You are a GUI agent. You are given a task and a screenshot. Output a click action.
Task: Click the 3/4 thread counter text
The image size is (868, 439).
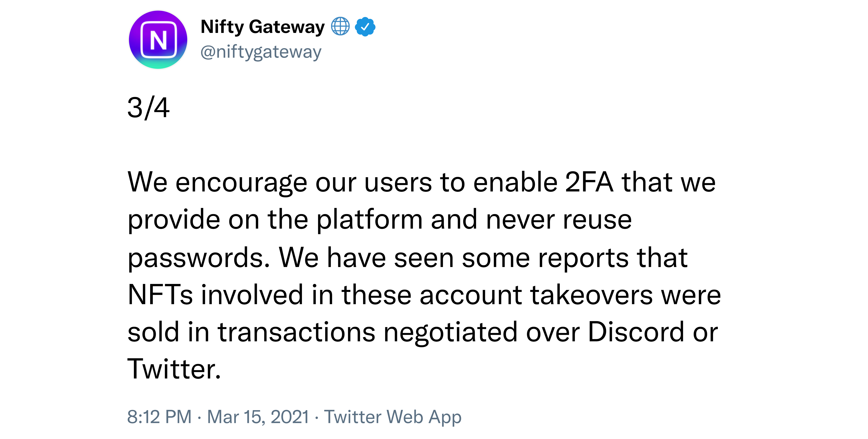pos(149,108)
